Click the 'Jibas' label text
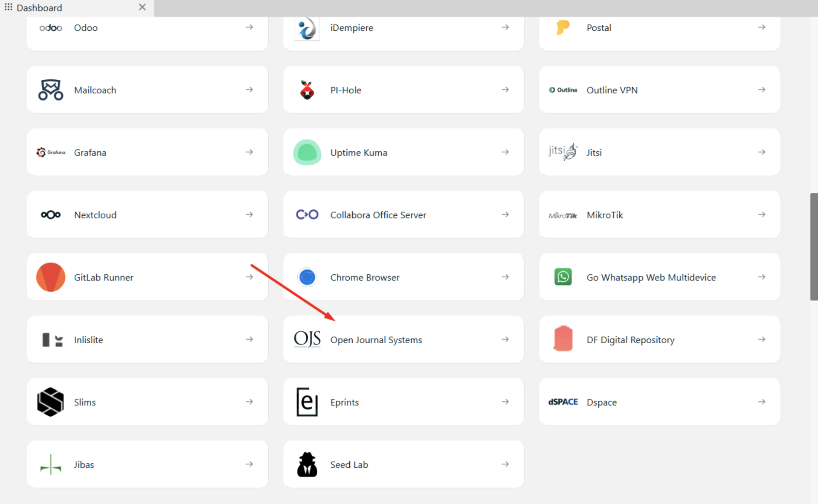The image size is (818, 504). point(84,464)
